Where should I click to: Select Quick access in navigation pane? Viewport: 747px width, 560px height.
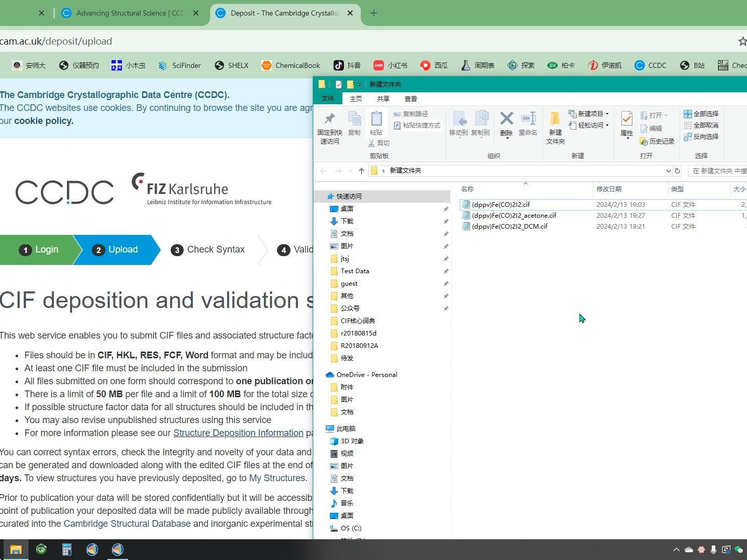click(x=349, y=197)
